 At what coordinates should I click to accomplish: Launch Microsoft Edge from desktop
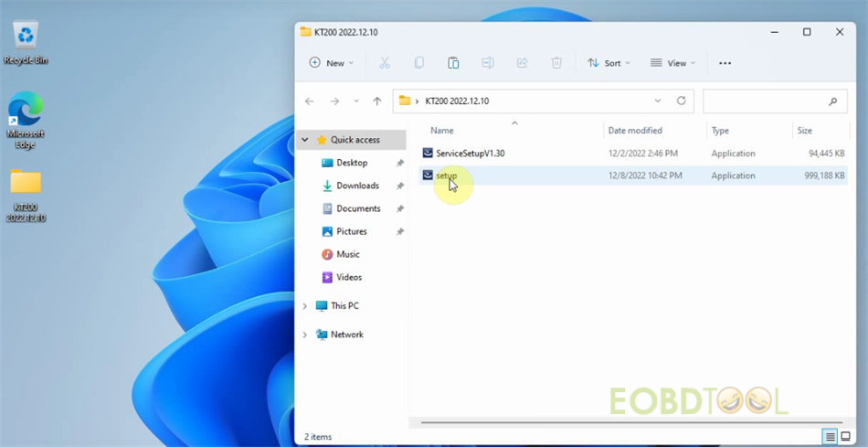[26, 120]
